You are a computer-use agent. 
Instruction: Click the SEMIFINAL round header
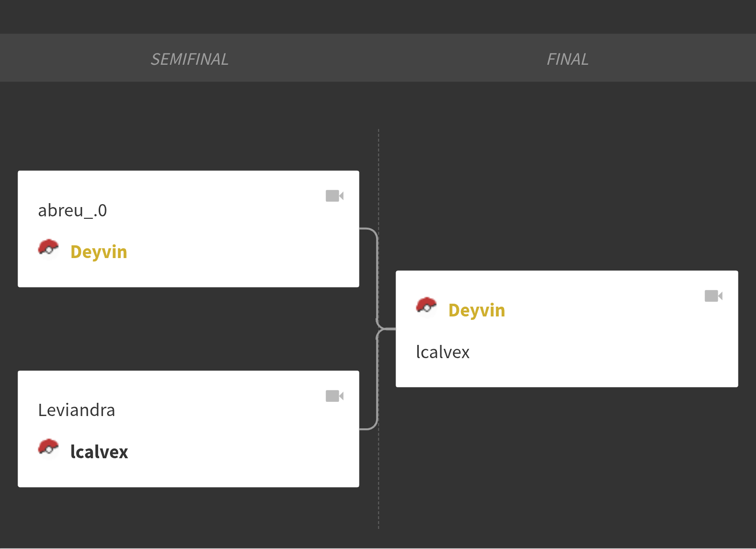coord(189,59)
